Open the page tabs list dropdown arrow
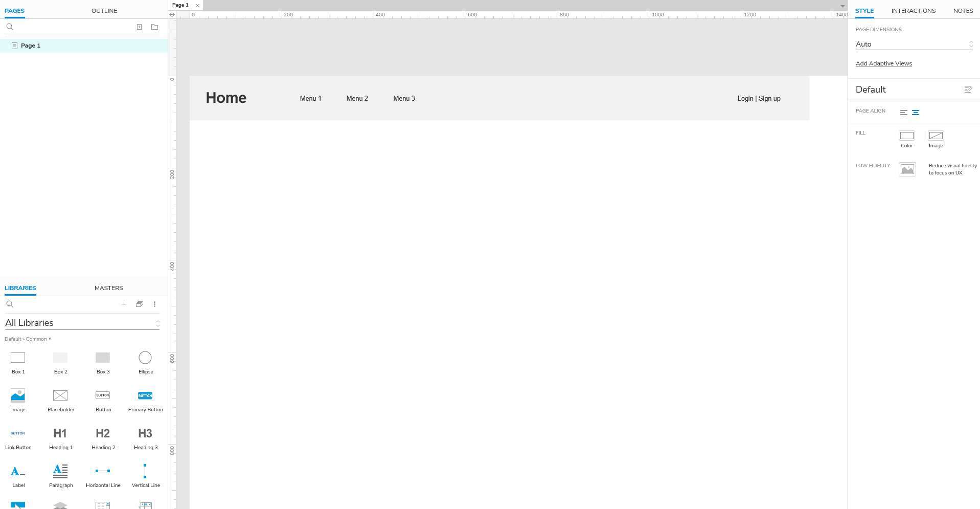Screen dimensions: 980x509 (842, 6)
